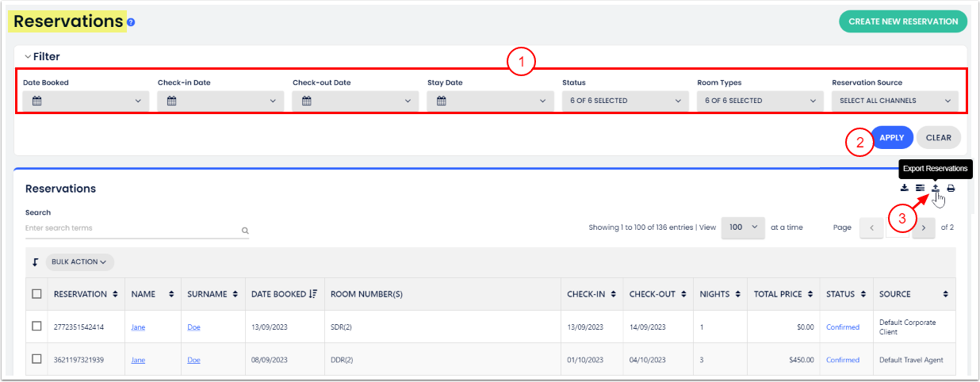Screen dimensions: 980x382
Task: Go to the next page arrow
Action: (924, 227)
